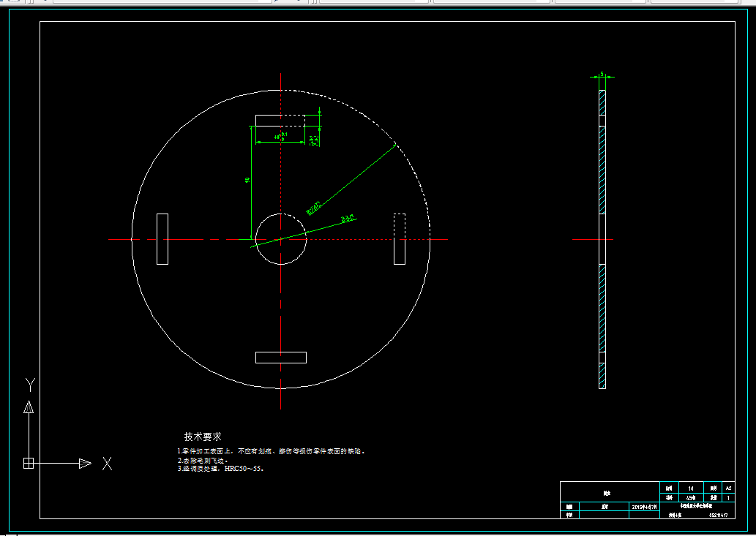
Task: Select the right dashed vertical slot rectangle
Action: 399,239
